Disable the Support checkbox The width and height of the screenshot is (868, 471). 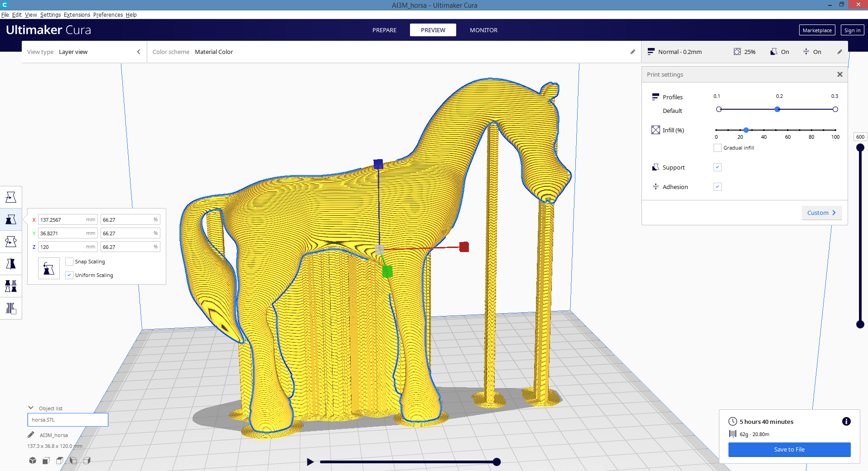[x=717, y=167]
